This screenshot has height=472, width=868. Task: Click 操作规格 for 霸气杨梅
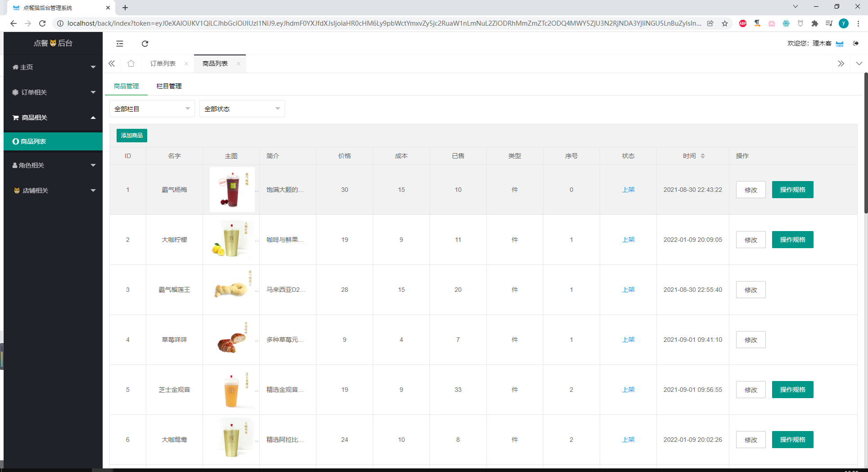point(793,190)
